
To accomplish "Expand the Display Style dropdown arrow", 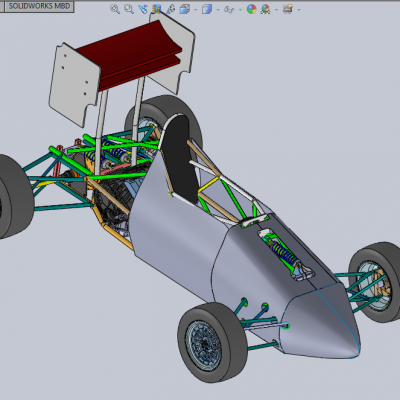I will [218, 10].
